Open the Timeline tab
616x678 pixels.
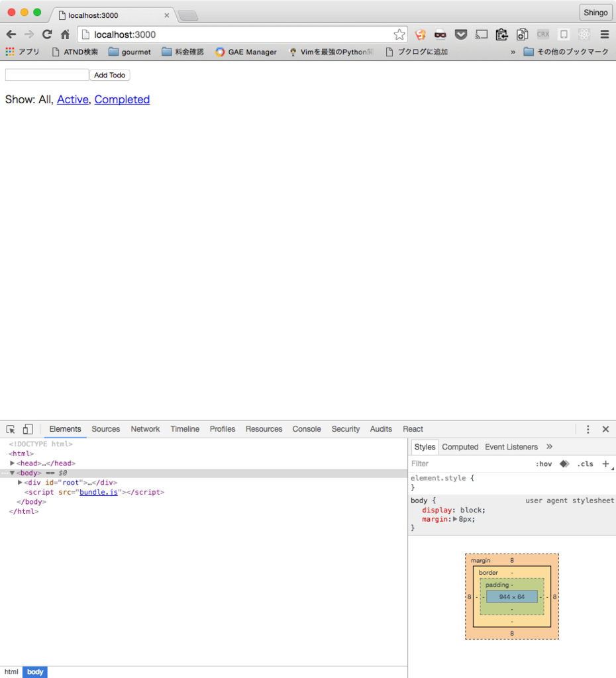click(185, 429)
